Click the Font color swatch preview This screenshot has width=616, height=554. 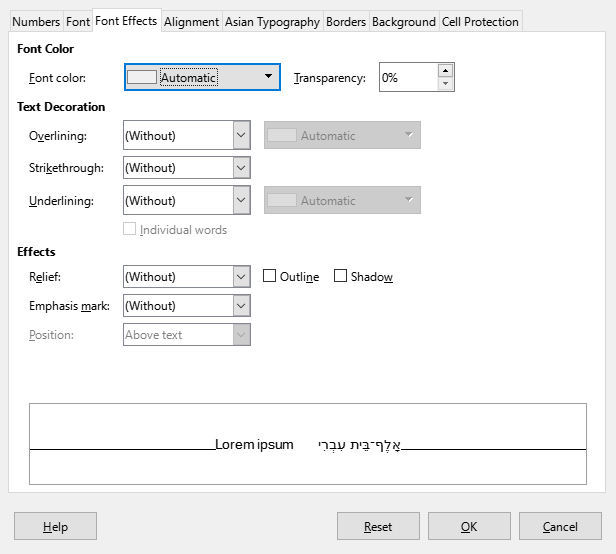(142, 77)
